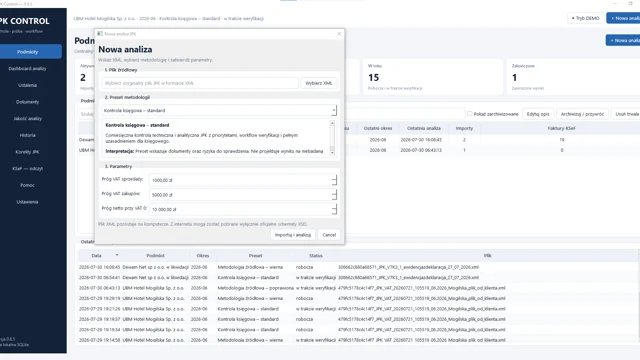Select the analysis row dated 2026-07-29 19:19:37
The height and width of the screenshot is (360, 640).
pyautogui.click(x=358, y=319)
